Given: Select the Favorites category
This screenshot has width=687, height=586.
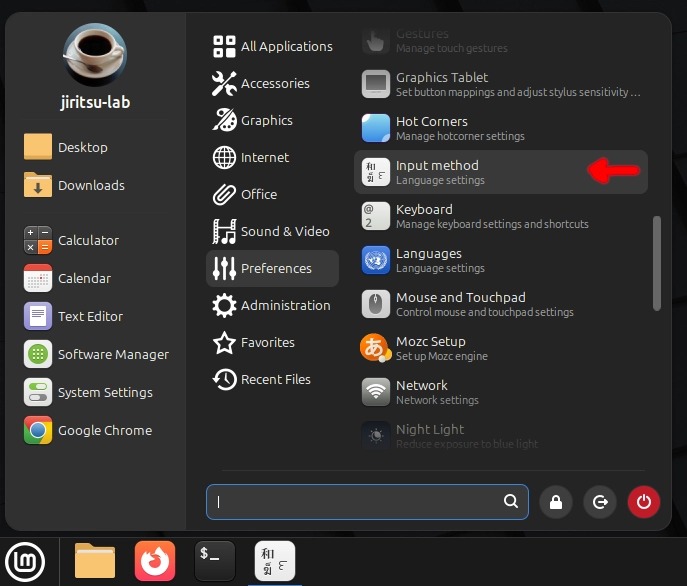Looking at the screenshot, I should pyautogui.click(x=272, y=342).
